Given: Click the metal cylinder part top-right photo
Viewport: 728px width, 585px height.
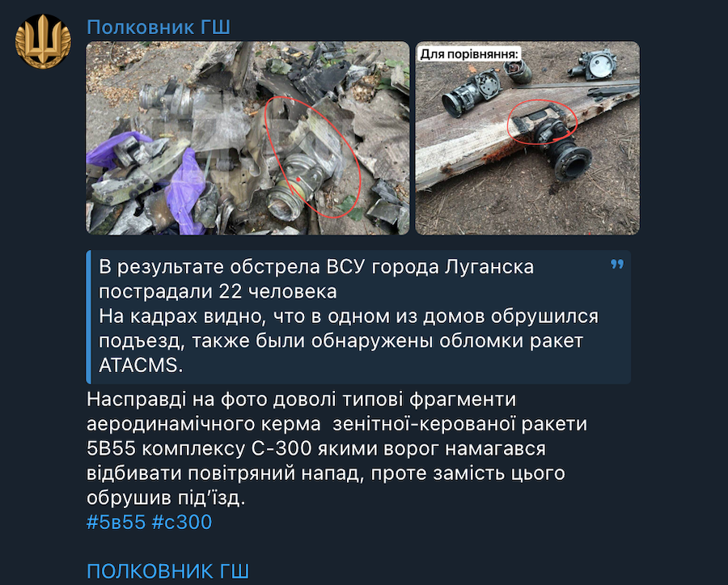Looking at the screenshot, I should [x=594, y=63].
